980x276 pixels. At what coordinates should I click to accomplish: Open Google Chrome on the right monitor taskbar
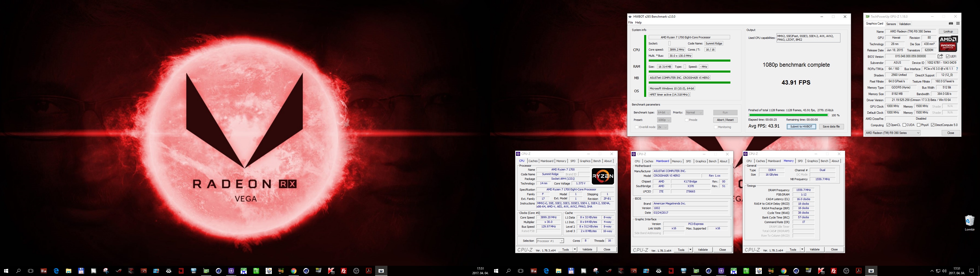pyautogui.click(x=784, y=271)
